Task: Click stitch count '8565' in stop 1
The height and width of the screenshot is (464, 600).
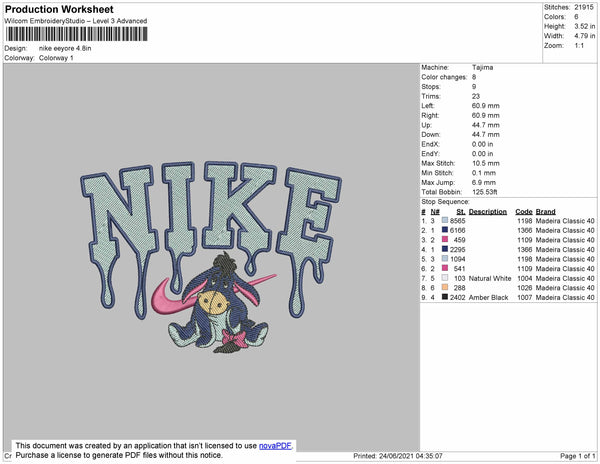Action: pos(458,221)
